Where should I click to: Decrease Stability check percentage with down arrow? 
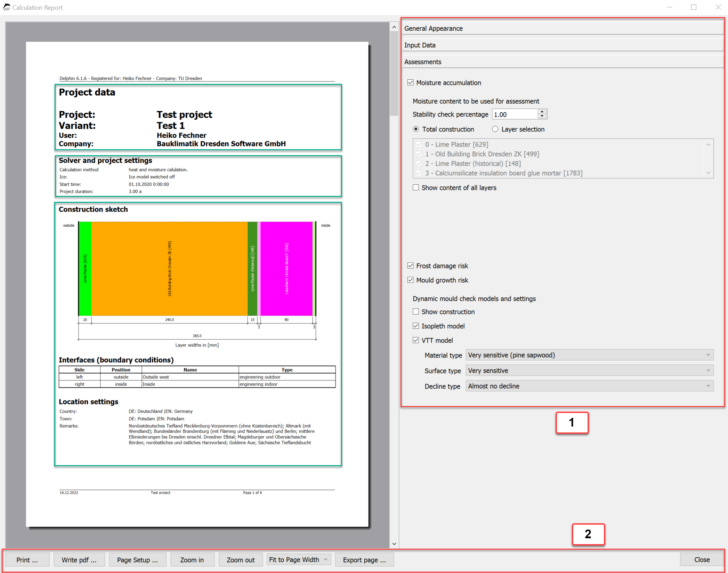[x=542, y=117]
